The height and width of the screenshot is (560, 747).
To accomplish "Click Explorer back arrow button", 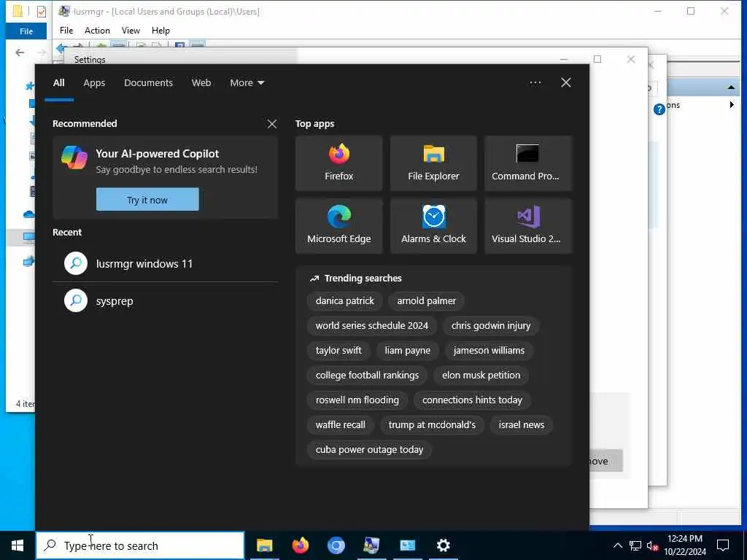I will coord(20,52).
